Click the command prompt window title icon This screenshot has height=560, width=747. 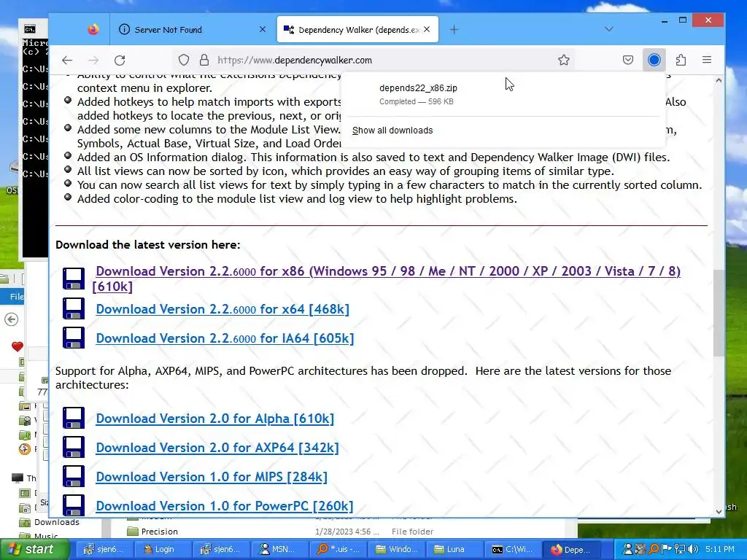pyautogui.click(x=29, y=29)
